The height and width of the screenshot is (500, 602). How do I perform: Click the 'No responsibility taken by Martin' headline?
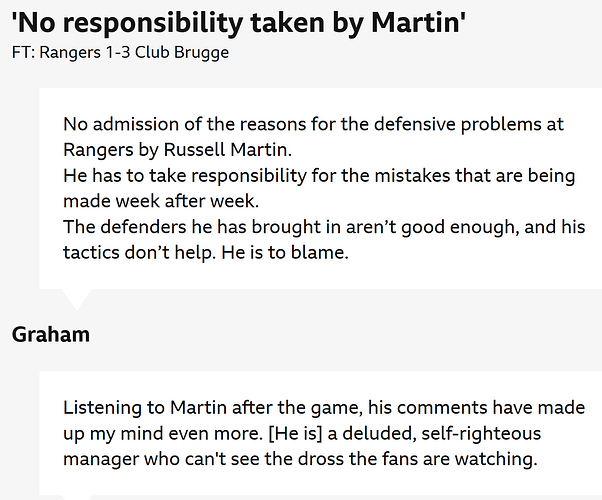pyautogui.click(x=239, y=23)
